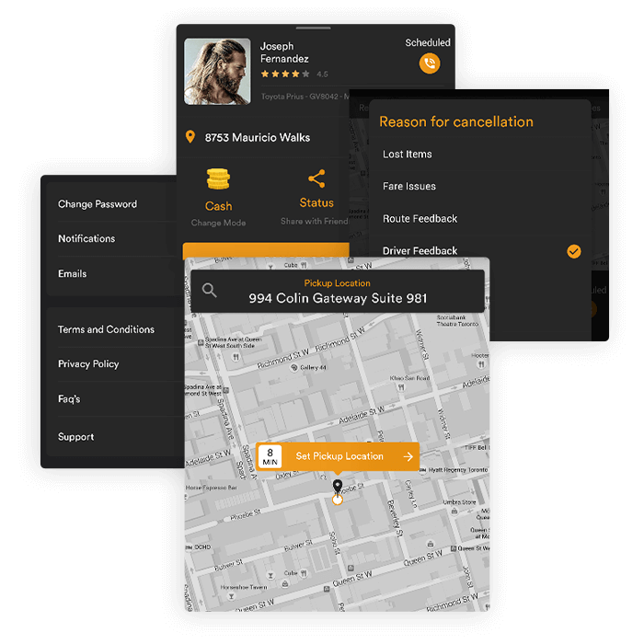Screen dimensions: 644x644
Task: Open the Terms and Conditions link
Action: tap(106, 329)
